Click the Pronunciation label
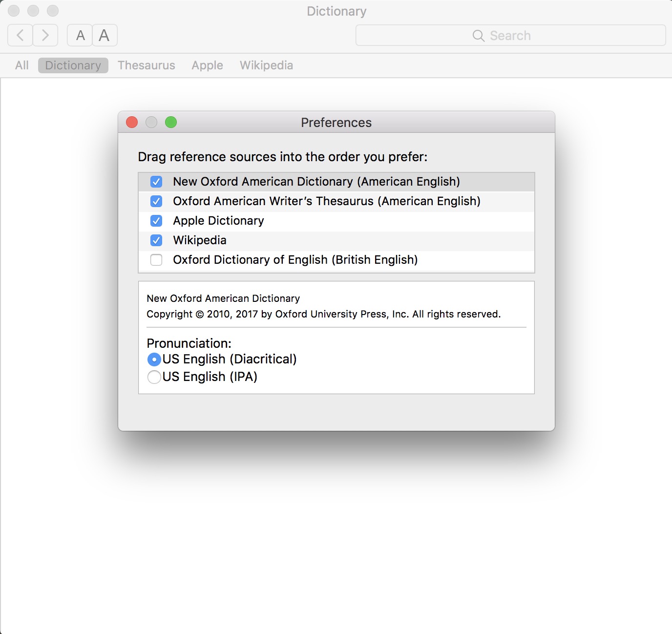The width and height of the screenshot is (672, 634). coord(189,343)
